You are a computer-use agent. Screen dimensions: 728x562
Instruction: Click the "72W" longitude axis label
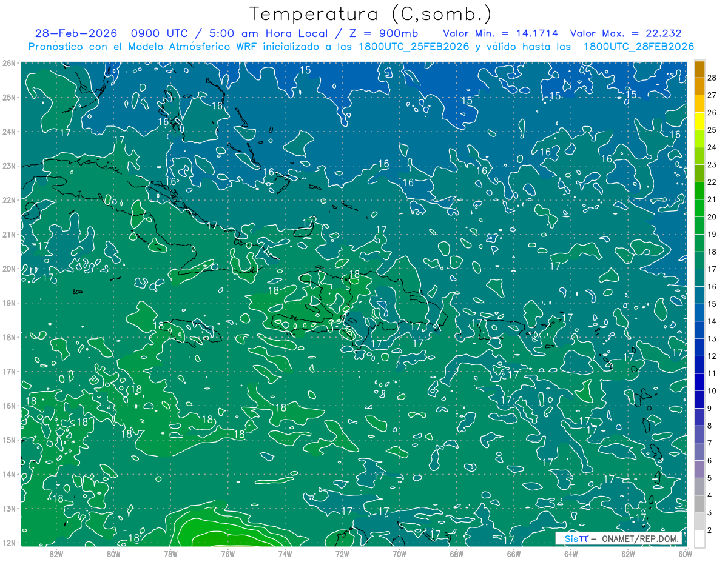pyautogui.click(x=342, y=554)
